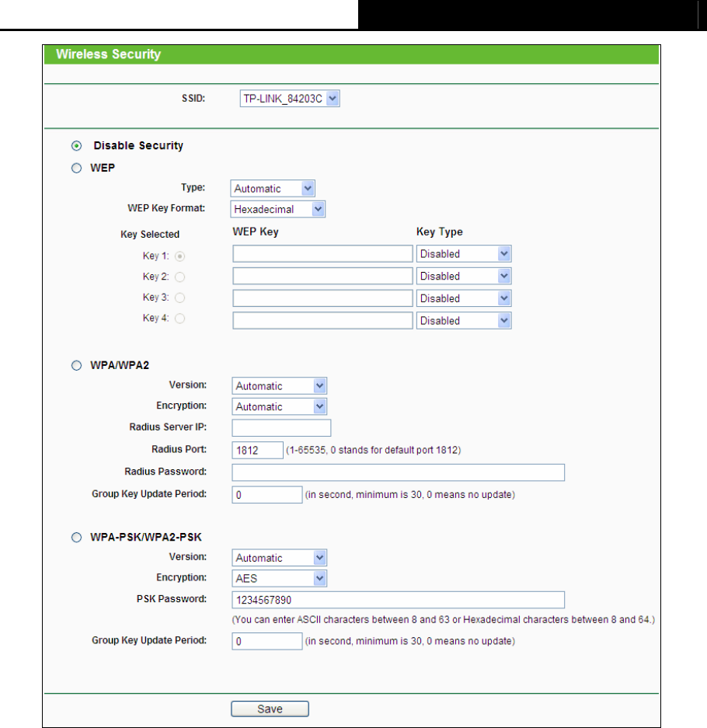
Task: Click the default port 1812 hint text
Action: (373, 450)
